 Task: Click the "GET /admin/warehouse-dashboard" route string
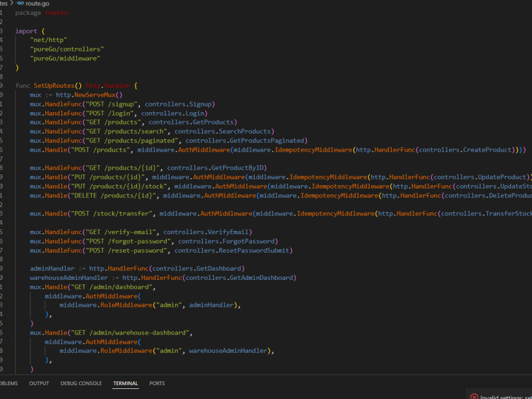coord(130,333)
